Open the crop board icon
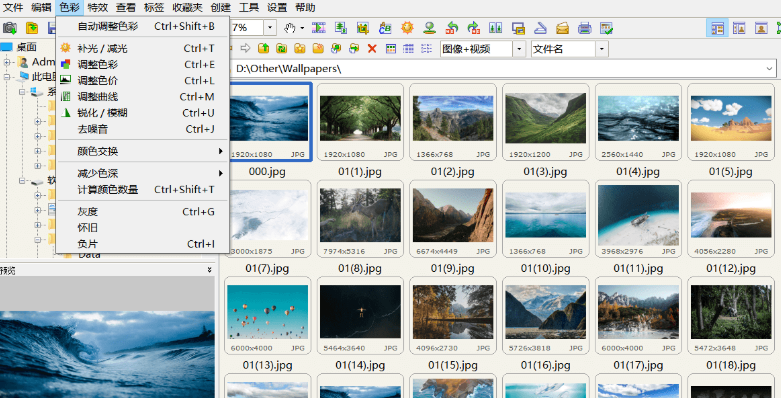 click(x=363, y=28)
